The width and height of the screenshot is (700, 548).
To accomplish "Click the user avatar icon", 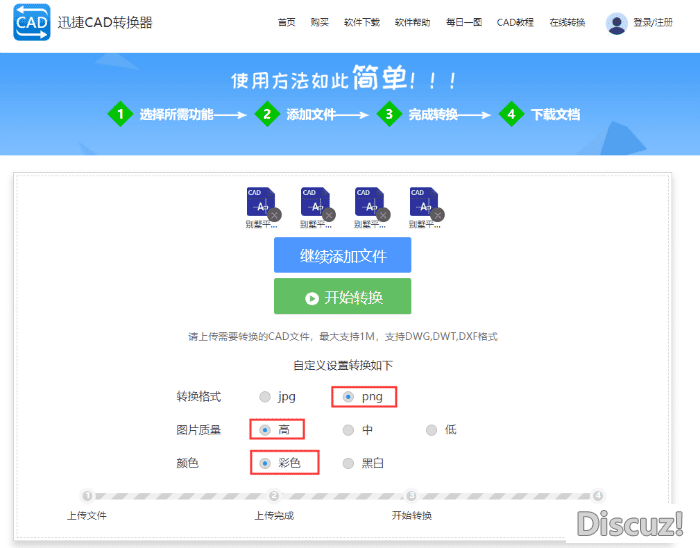I will click(616, 23).
